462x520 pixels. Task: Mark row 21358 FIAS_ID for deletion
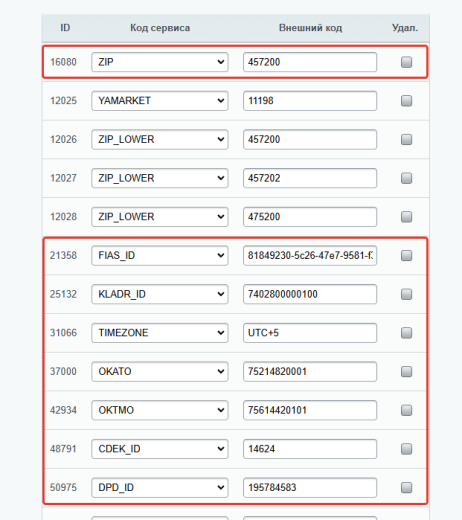click(x=406, y=256)
